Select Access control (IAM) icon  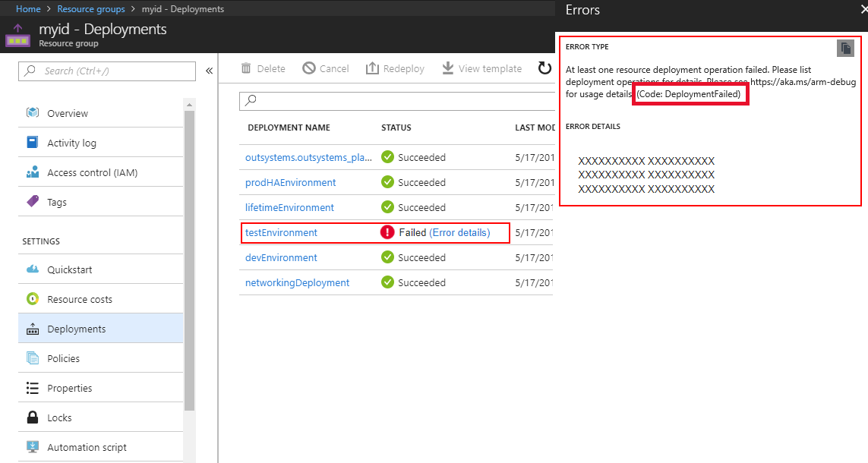(x=31, y=172)
